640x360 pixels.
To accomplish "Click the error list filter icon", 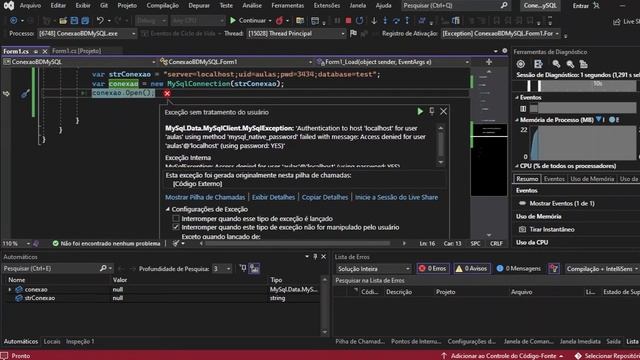I will click(553, 268).
